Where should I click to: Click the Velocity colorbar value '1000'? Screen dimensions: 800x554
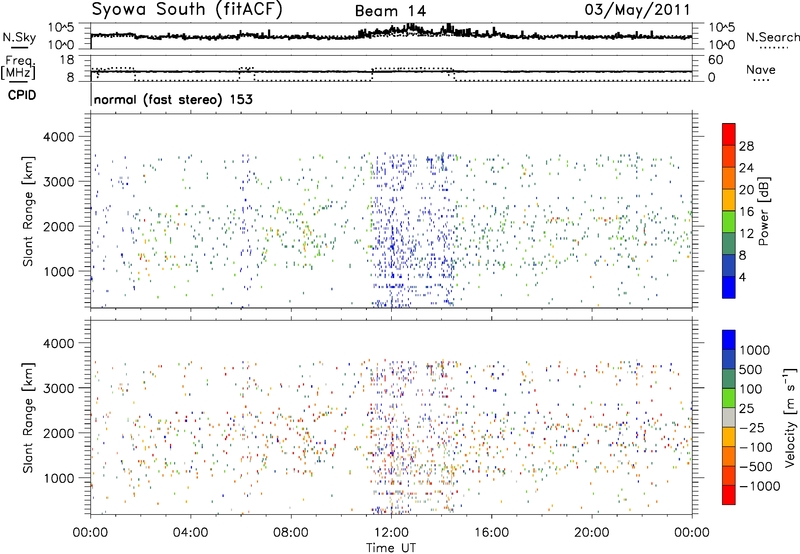tap(755, 350)
